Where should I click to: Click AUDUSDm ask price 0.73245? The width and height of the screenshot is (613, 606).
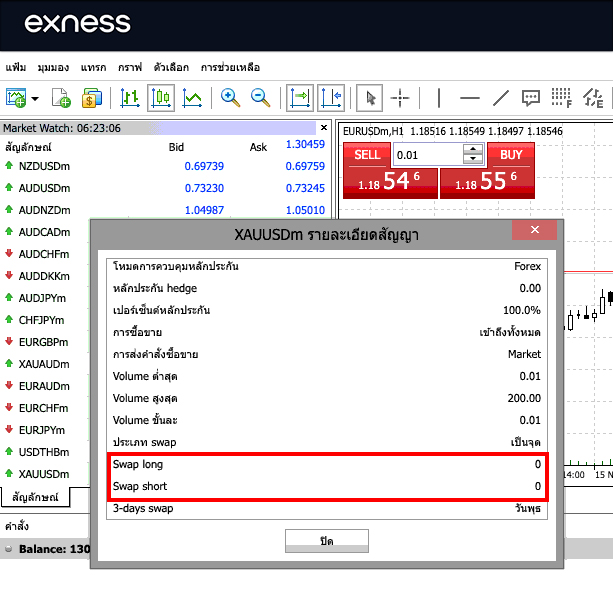[x=305, y=188]
